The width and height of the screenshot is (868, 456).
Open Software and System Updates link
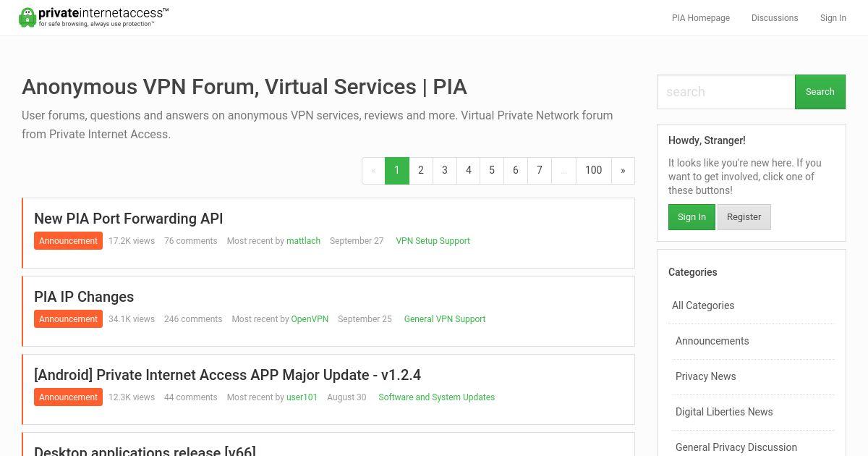point(437,397)
